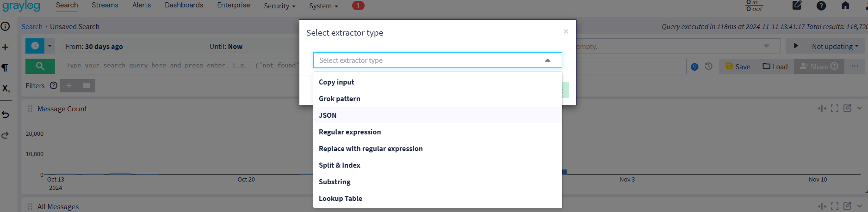Expand the System navigation menu
Viewport: 868px width, 212px height.
[323, 6]
